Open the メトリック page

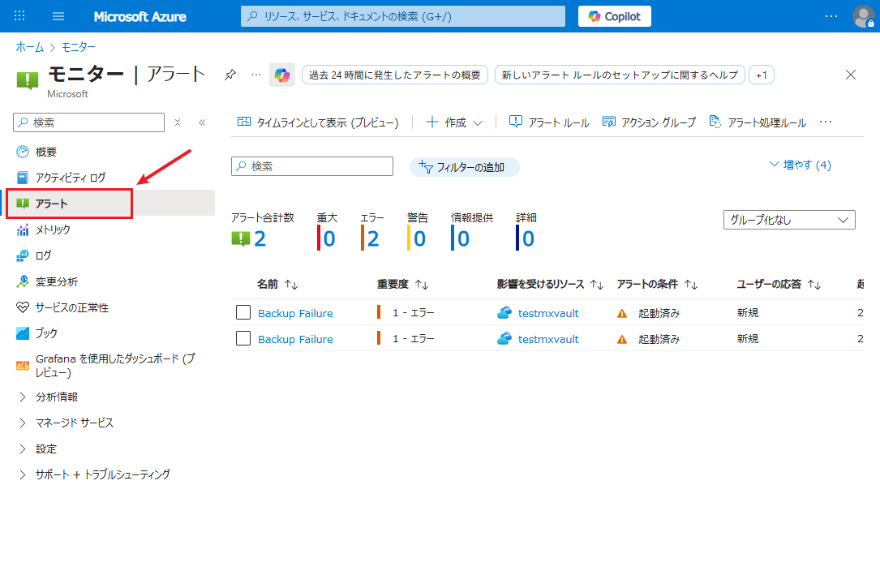[57, 230]
